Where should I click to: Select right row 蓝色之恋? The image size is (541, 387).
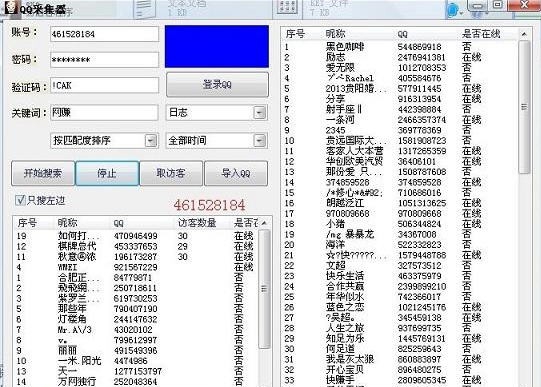tap(400, 307)
